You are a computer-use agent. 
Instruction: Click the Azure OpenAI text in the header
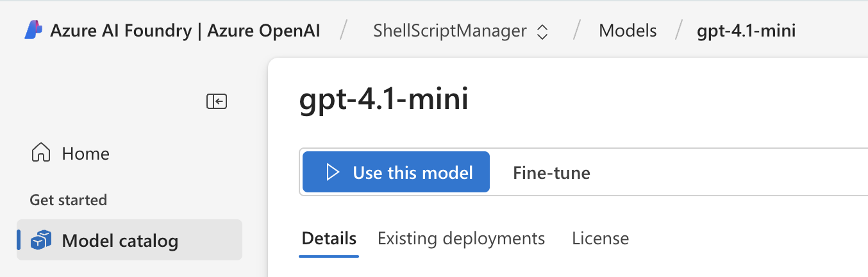click(264, 31)
